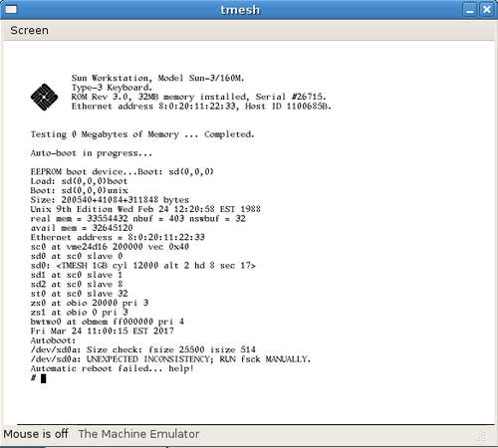Click the 'Unix 9th Edition' line
This screenshot has height=448, width=498.
(145, 209)
